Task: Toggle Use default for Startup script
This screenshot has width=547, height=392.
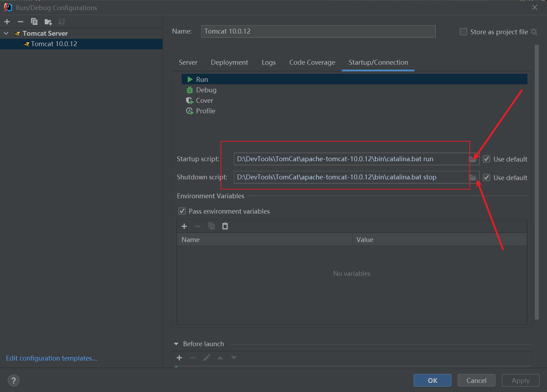Action: pyautogui.click(x=487, y=159)
